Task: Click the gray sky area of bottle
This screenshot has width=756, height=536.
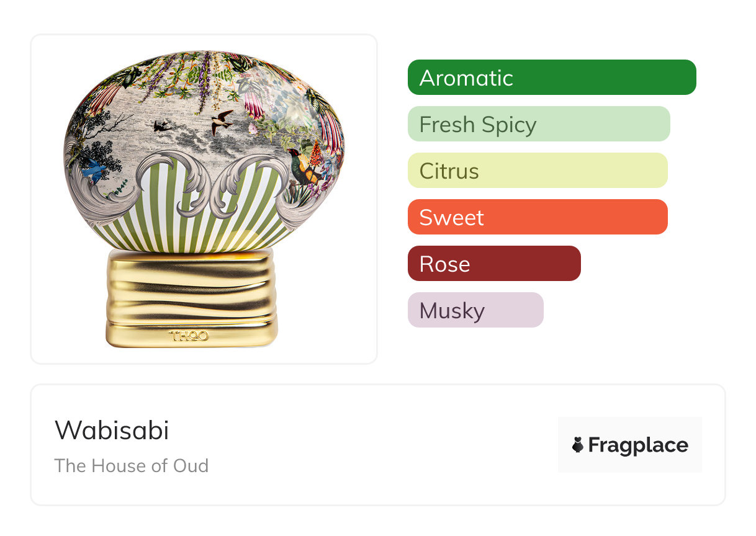Action: point(186,133)
